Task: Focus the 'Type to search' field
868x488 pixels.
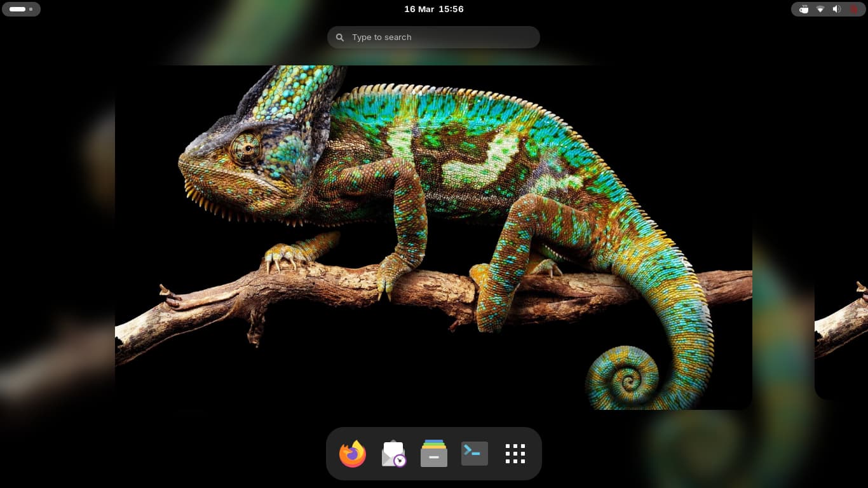Action: 438,37
